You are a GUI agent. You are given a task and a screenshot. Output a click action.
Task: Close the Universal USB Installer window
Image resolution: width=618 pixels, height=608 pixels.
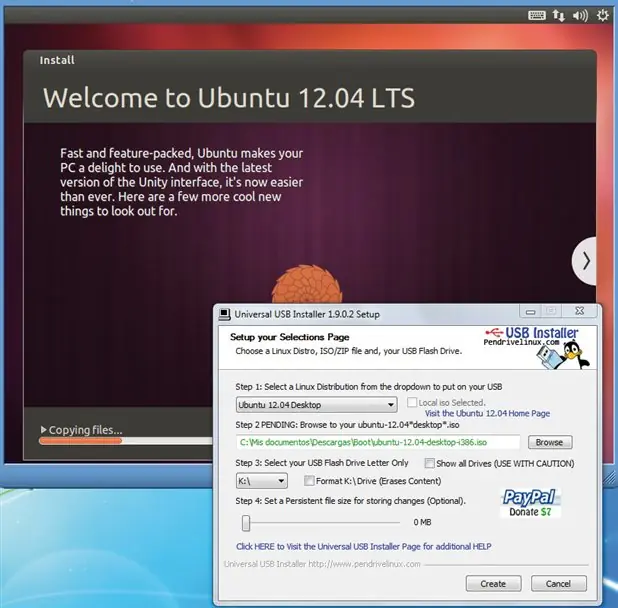coord(579,311)
